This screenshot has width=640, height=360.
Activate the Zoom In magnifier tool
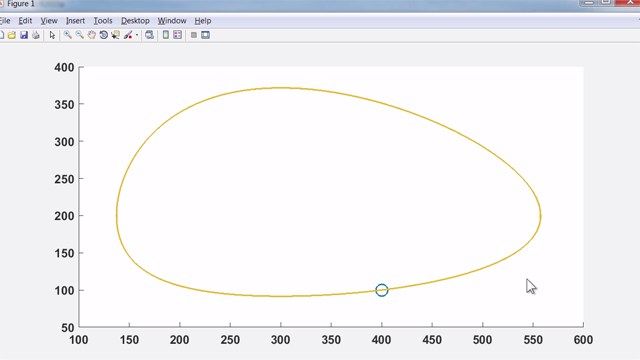pos(67,35)
